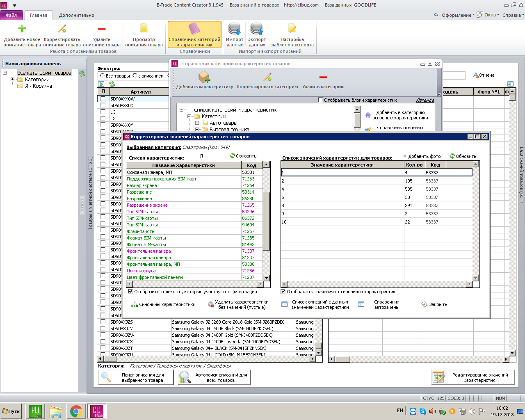
Task: Click the red minus Удалить описание товара icon
Action: [x=102, y=29]
